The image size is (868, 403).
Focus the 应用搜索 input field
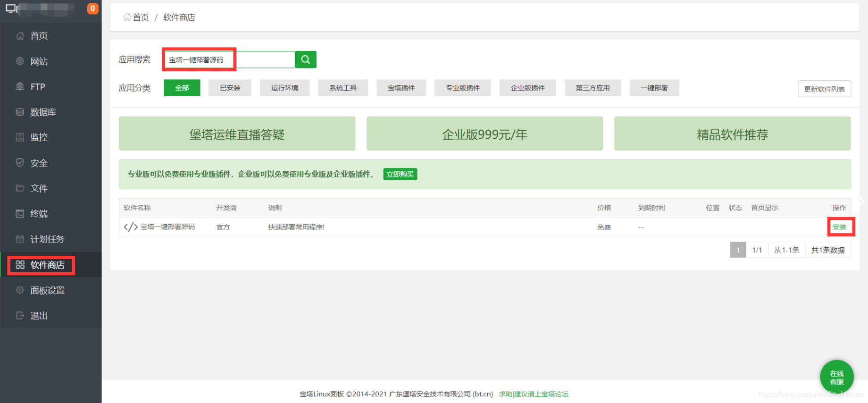(230, 59)
